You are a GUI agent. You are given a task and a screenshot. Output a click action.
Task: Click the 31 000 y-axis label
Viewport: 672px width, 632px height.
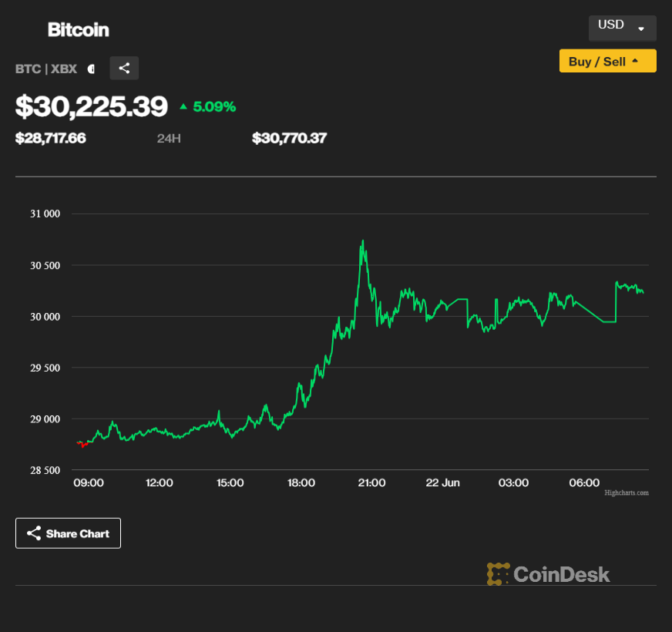coord(45,213)
